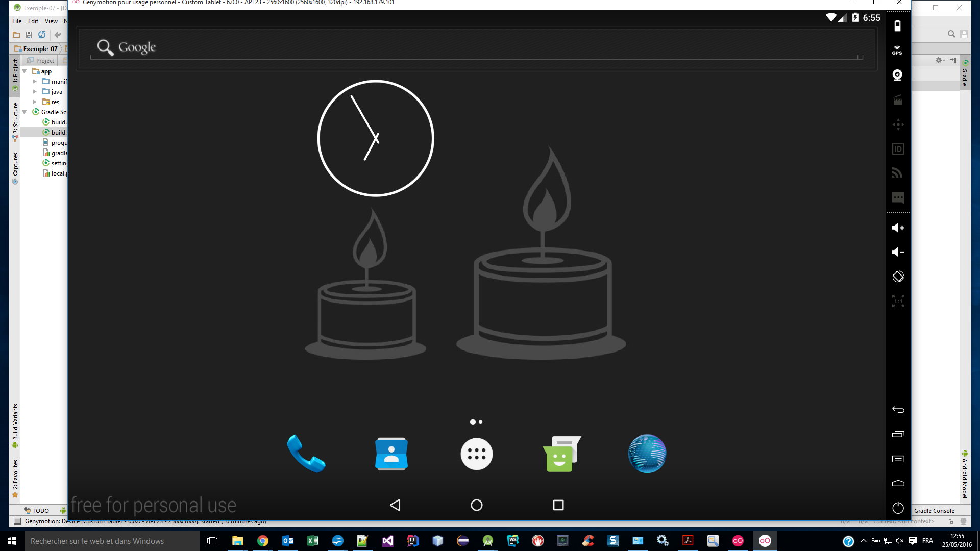Open battery widget in Genymotion sidebar
Image resolution: width=980 pixels, height=551 pixels.
897,26
